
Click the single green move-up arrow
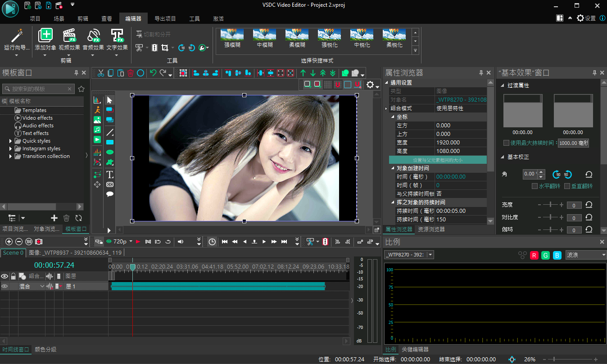click(303, 73)
